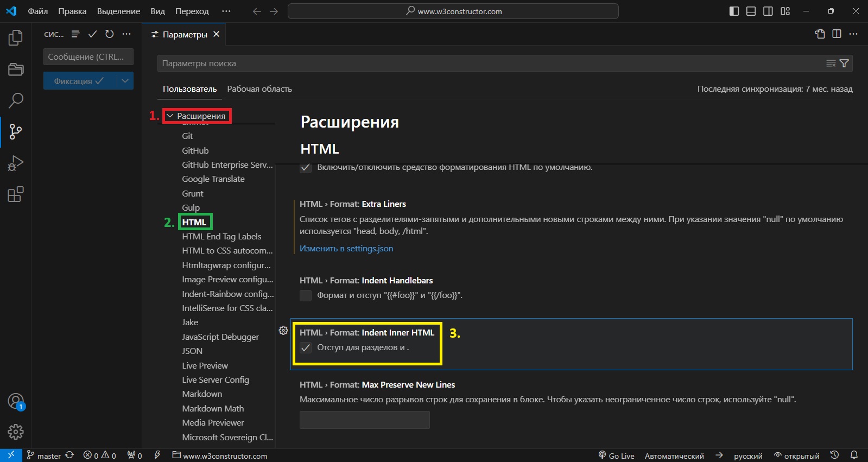
Task: Synchronize changes icon next to master
Action: pos(69,455)
